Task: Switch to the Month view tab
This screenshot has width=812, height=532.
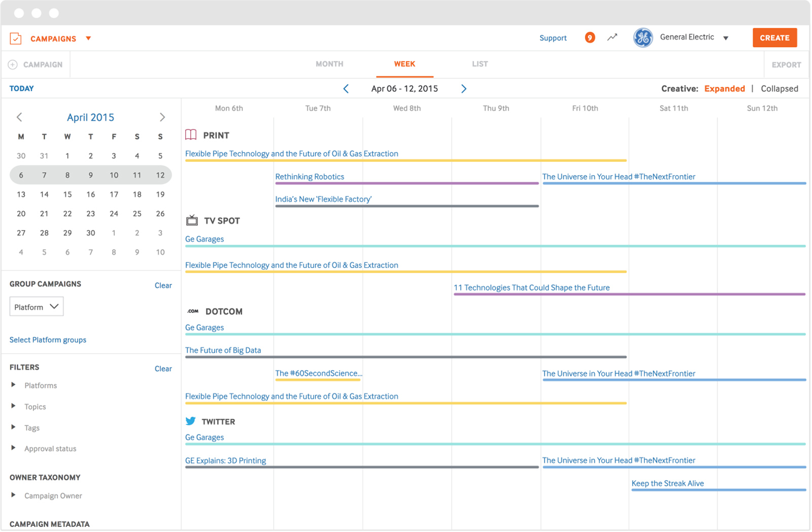Action: [x=329, y=64]
